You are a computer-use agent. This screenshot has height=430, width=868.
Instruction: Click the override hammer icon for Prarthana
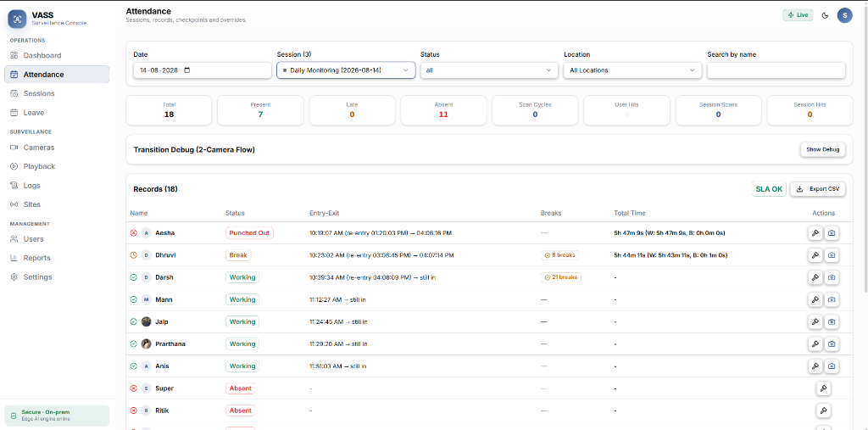pyautogui.click(x=815, y=344)
